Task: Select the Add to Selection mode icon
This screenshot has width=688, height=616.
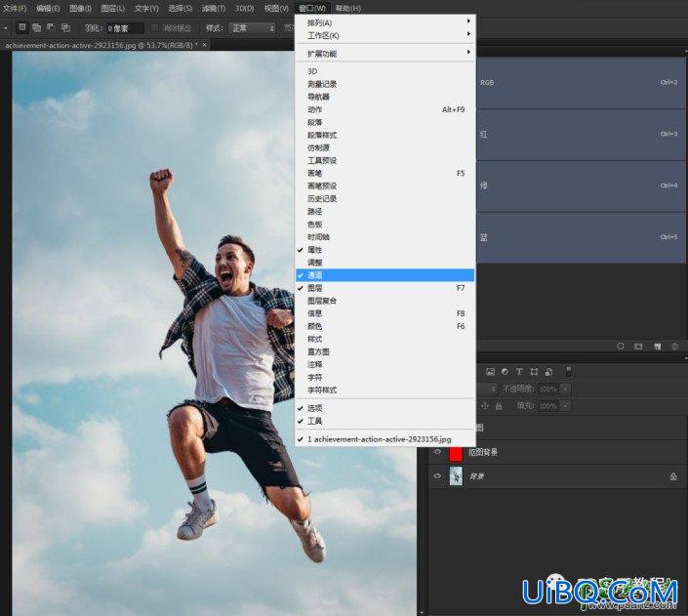Action: click(37, 27)
